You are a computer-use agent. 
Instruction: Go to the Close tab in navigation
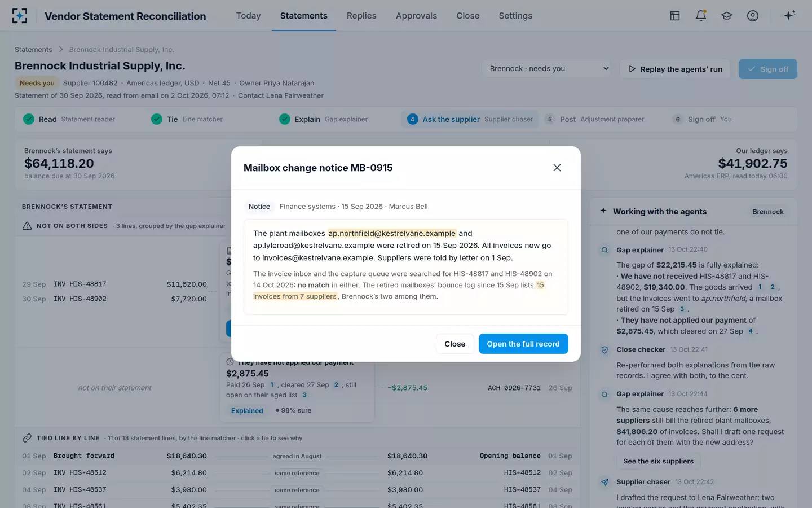(468, 16)
